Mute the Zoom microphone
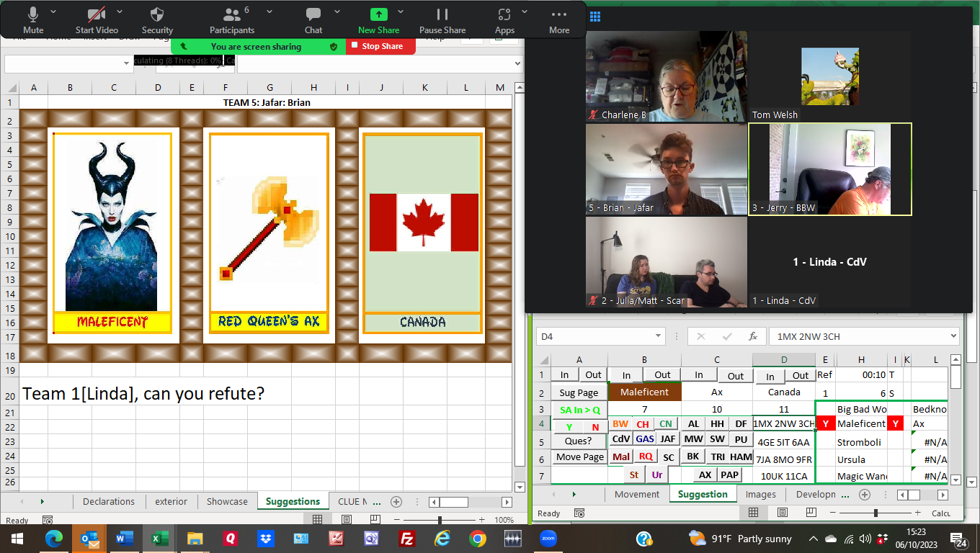Viewport: 980px width, 553px height. pyautogui.click(x=33, y=20)
